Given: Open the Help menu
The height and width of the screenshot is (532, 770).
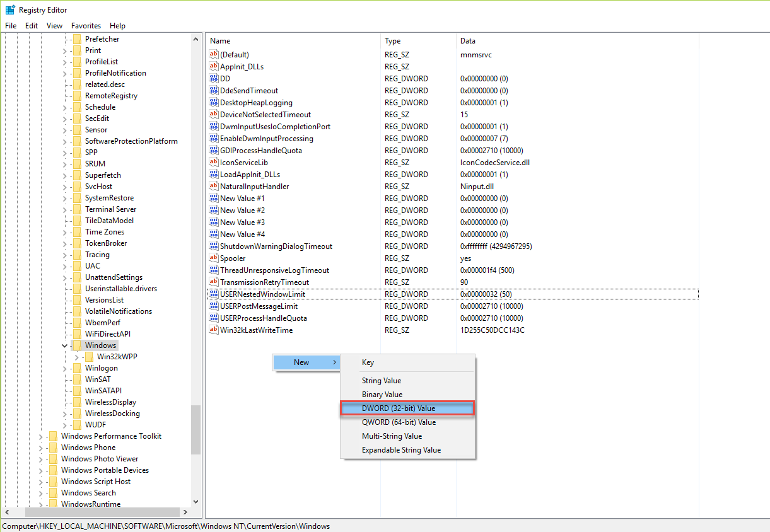Looking at the screenshot, I should (x=118, y=26).
